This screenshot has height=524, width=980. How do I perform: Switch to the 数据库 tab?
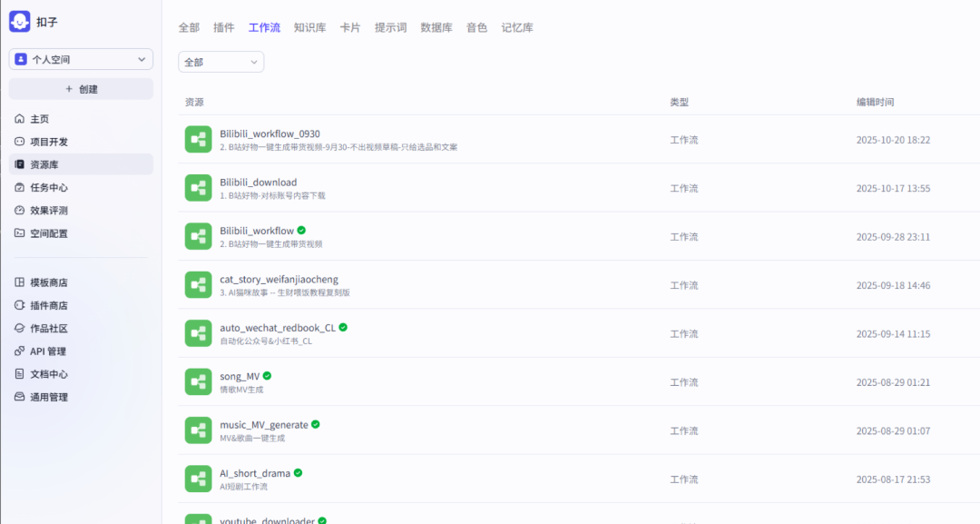pyautogui.click(x=436, y=27)
